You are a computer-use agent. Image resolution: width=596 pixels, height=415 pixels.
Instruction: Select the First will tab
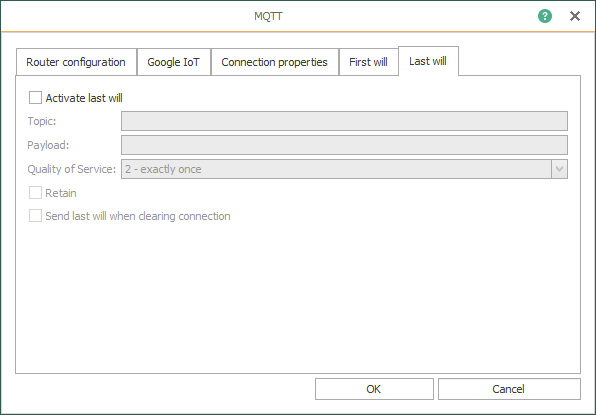point(368,62)
